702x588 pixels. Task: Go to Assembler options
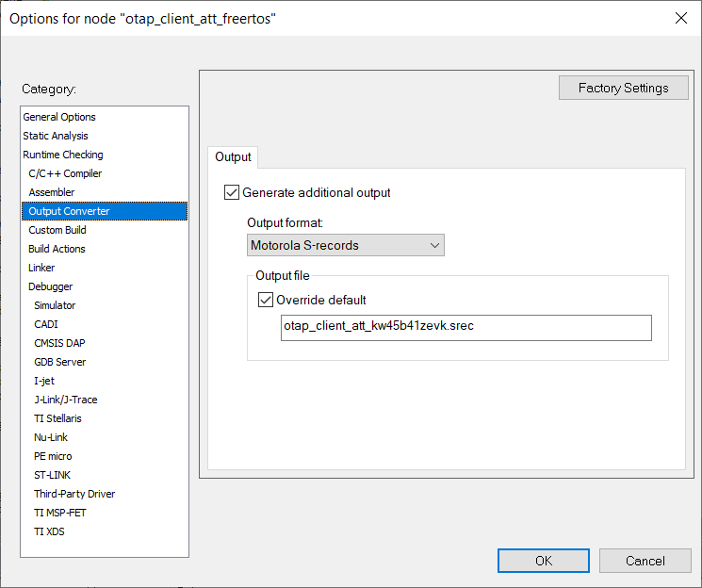(51, 192)
